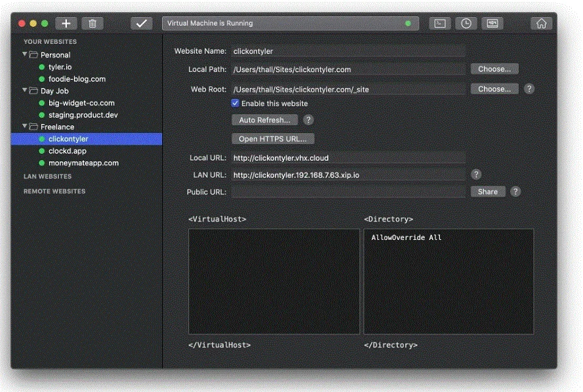Click empty Public URL field
583x392 pixels.
pos(348,192)
